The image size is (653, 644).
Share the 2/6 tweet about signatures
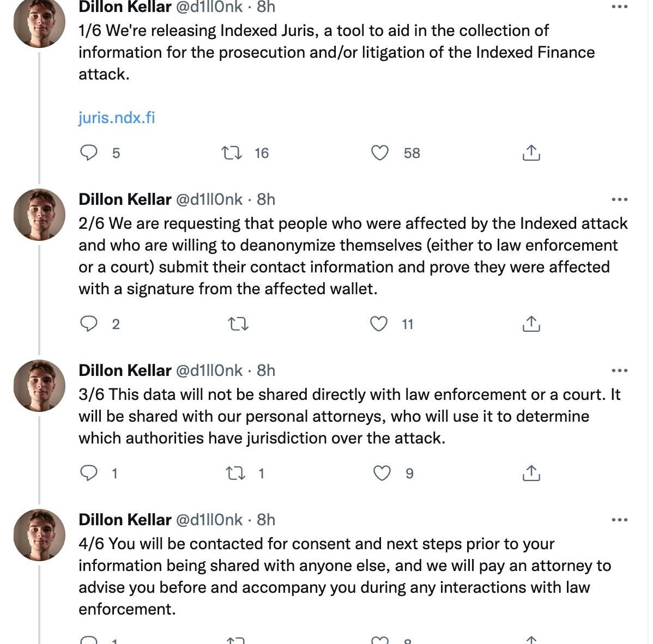(531, 324)
